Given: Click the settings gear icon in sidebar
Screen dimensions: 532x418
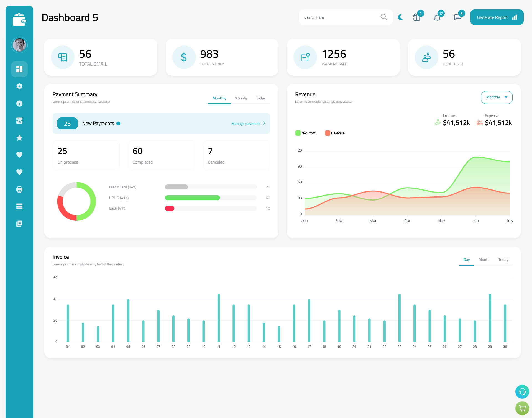Looking at the screenshot, I should coord(19,86).
